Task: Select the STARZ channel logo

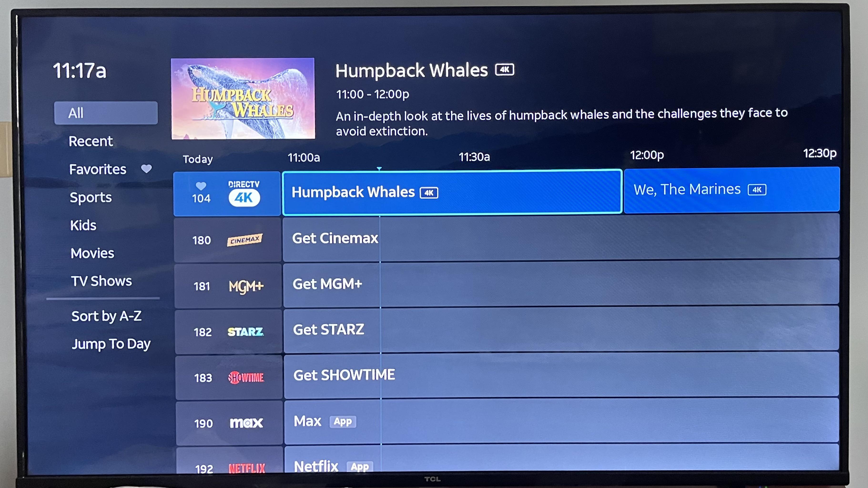Action: [x=246, y=332]
